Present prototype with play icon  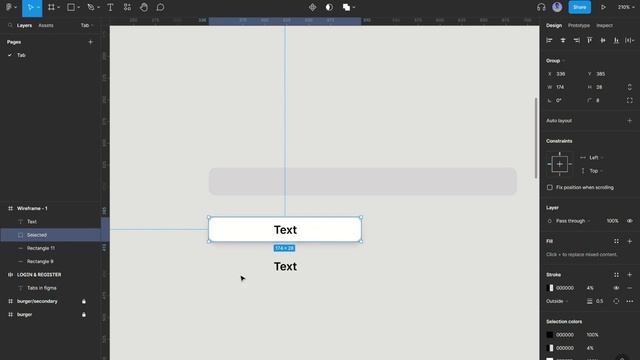[603, 7]
